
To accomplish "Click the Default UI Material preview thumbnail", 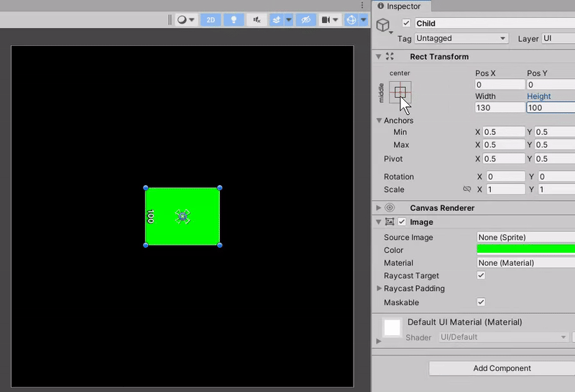I will 392,327.
